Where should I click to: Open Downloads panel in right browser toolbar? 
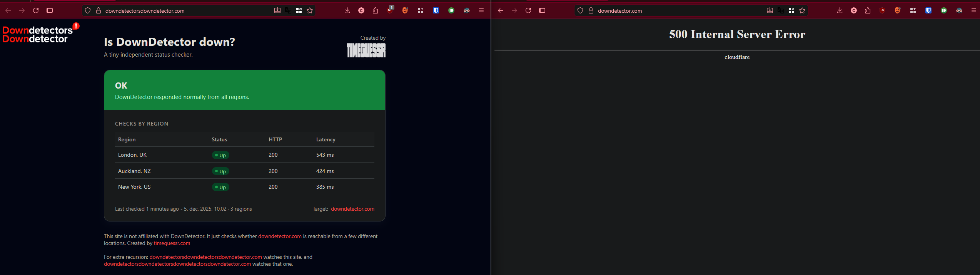[x=840, y=10]
